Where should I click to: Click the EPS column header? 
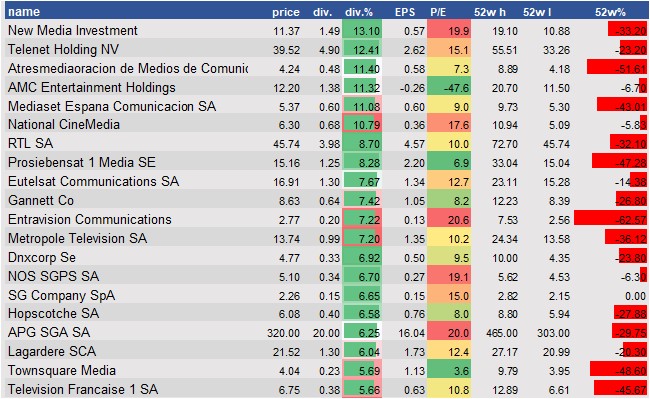pyautogui.click(x=405, y=12)
